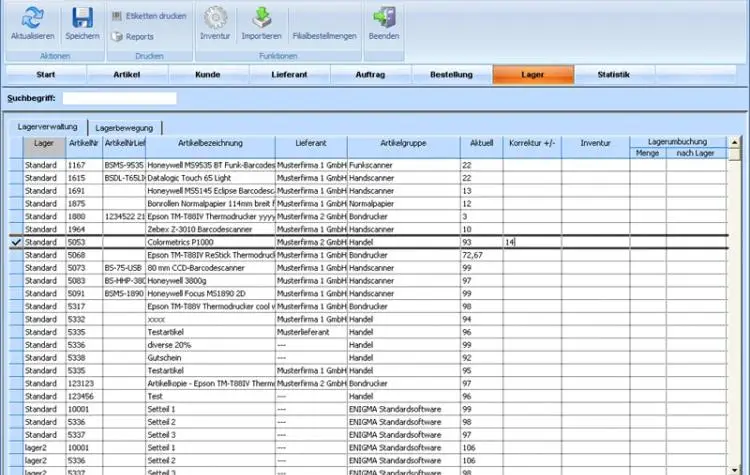750x475 pixels.
Task: Click the Importieren download icon
Action: coord(261,18)
